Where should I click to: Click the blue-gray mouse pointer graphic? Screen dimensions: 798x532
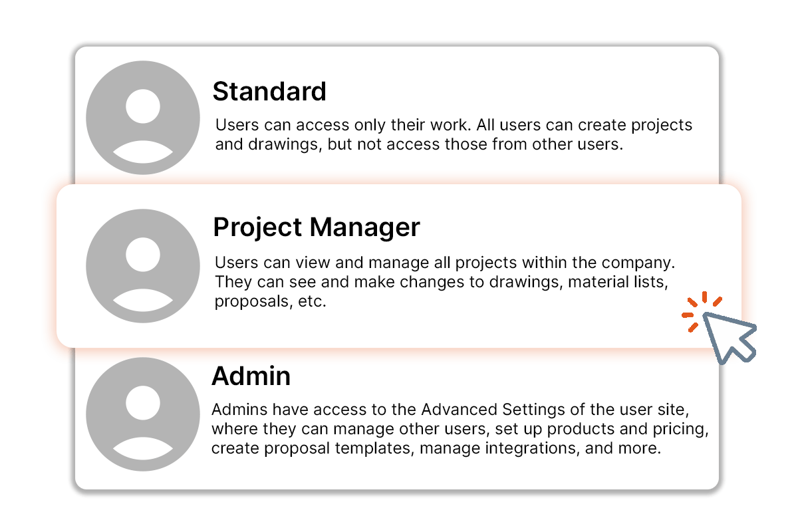pos(730,337)
